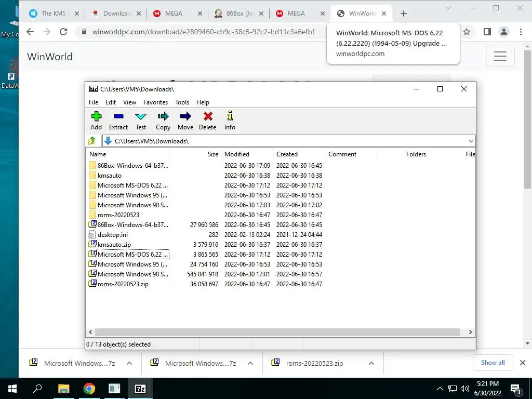Click the Windows 95 archive file icon
This screenshot has height=399, width=532.
point(92,263)
